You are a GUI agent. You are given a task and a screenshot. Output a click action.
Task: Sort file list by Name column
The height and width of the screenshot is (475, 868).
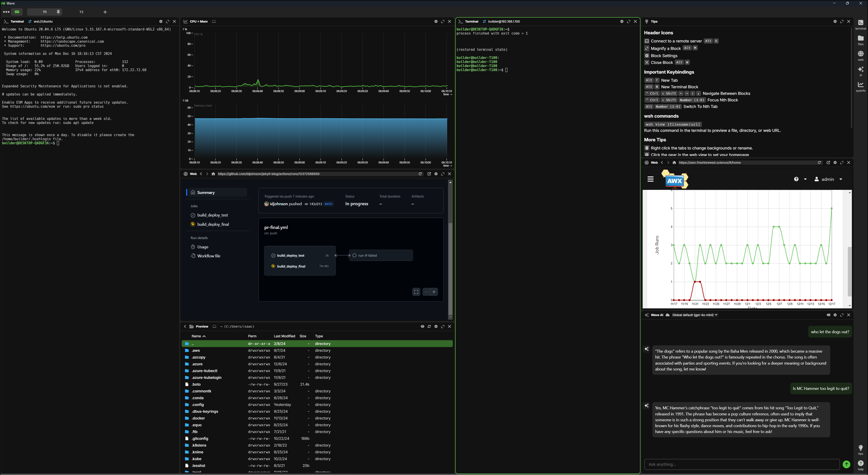198,336
